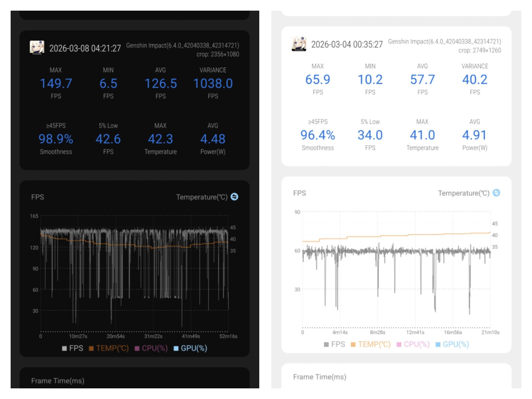Expand the Frame Time(ms) section in the dark panel

(58, 381)
